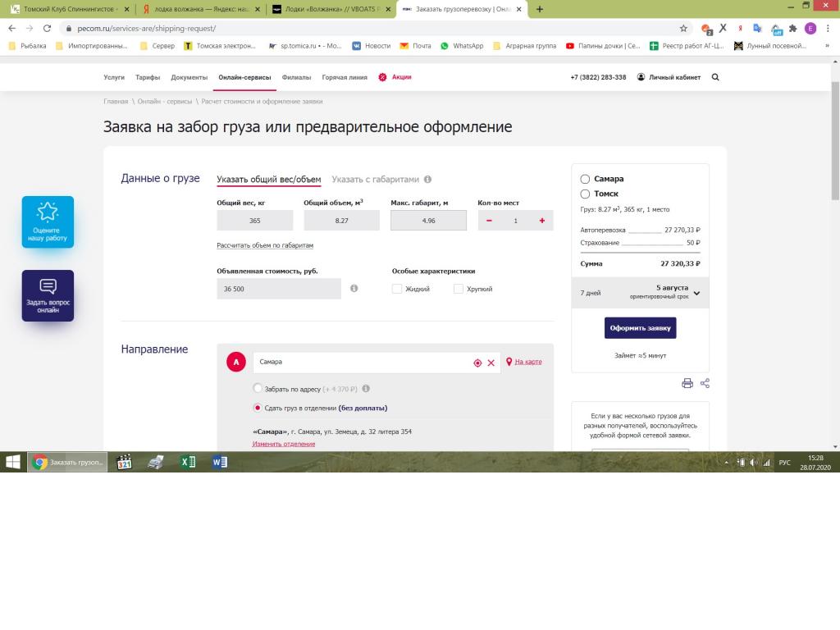
Task: Check the Жидкий checkbox
Action: 397,289
